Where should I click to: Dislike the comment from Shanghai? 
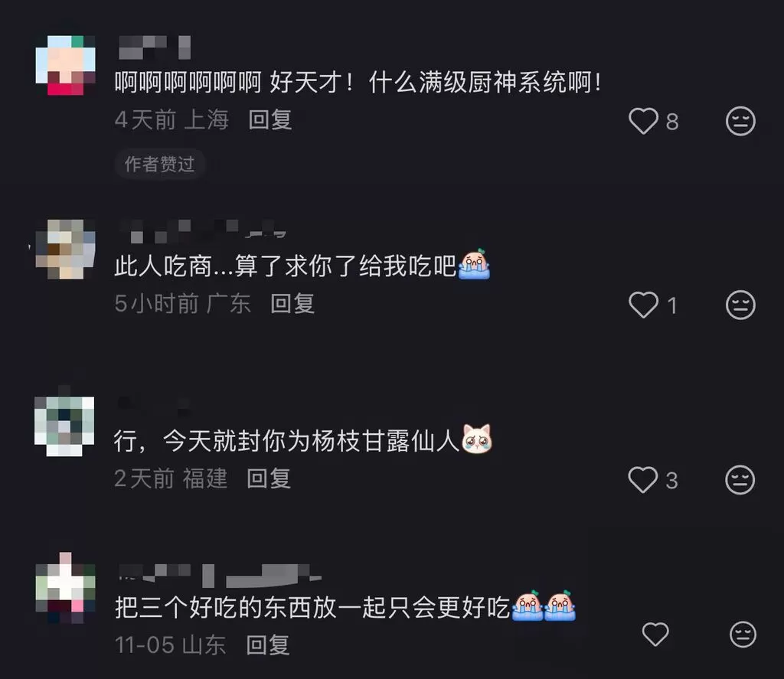pos(740,121)
